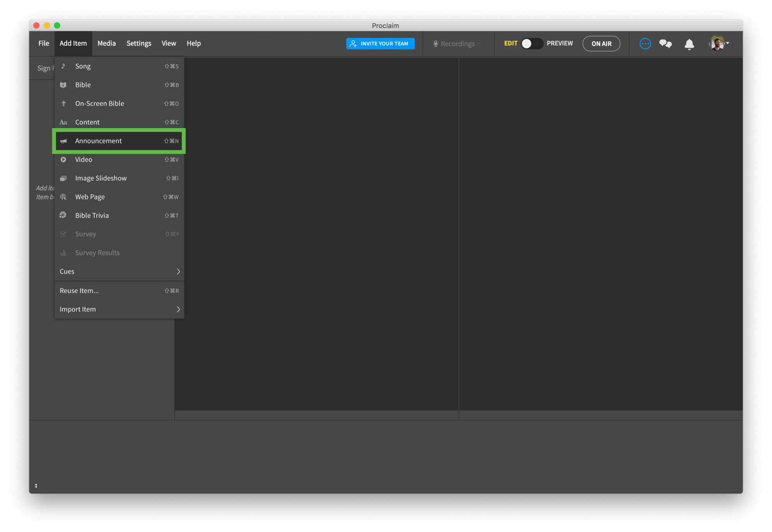
Task: Collapse the bottom panel via double-arrow icon
Action: tap(36, 486)
